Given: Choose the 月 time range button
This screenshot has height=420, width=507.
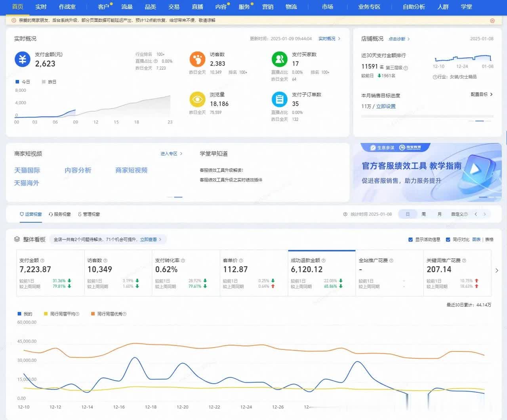Looking at the screenshot, I should click(439, 214).
